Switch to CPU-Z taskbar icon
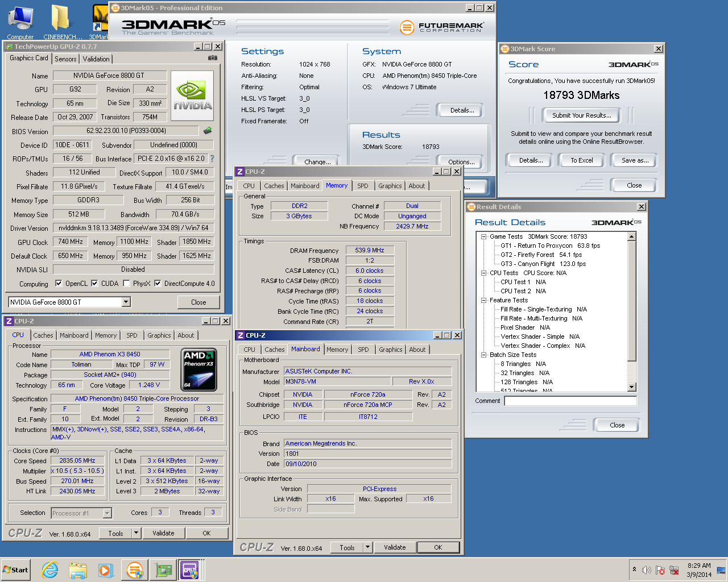Viewport: 728px width, 582px height. [190, 569]
